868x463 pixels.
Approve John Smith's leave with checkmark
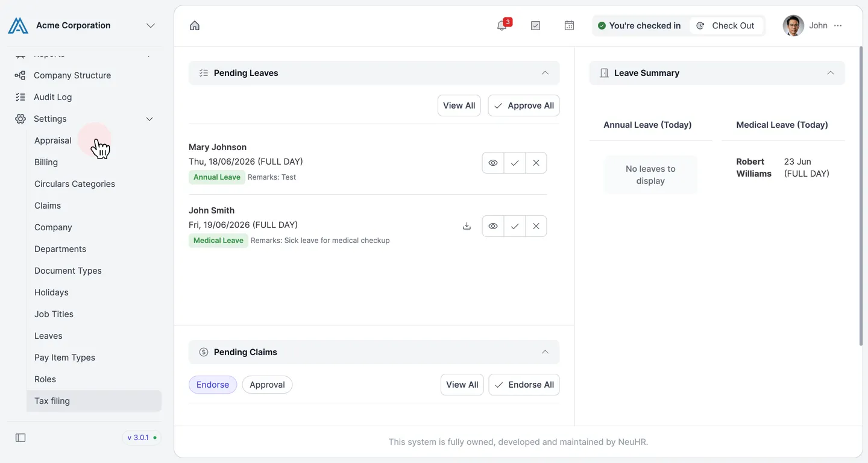[x=515, y=226]
